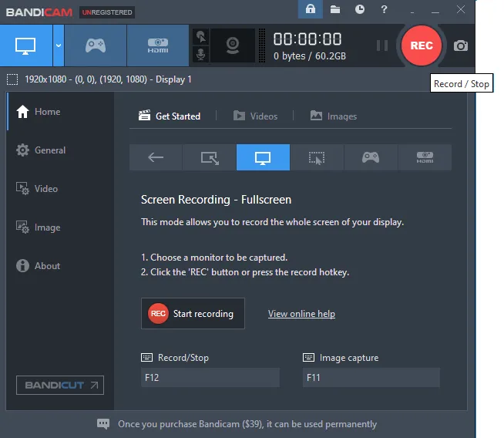Select rectangle on a screen mode icon

(x=210, y=157)
